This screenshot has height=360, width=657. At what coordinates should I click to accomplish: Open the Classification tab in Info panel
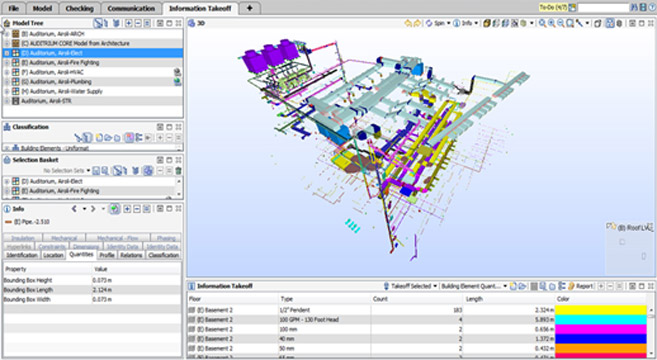163,255
